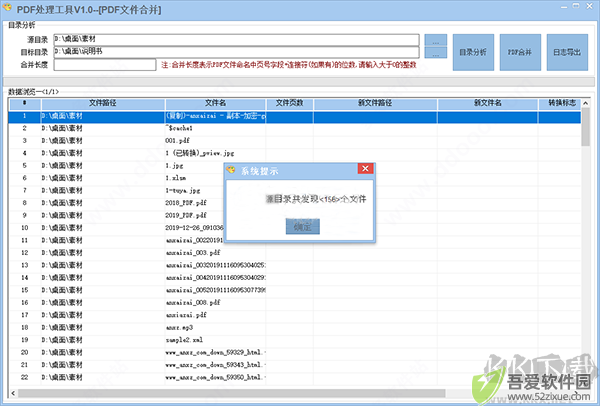This screenshot has width=600, height=406.
Task: Click the 系统提示 dialog icon
Action: coord(230,169)
